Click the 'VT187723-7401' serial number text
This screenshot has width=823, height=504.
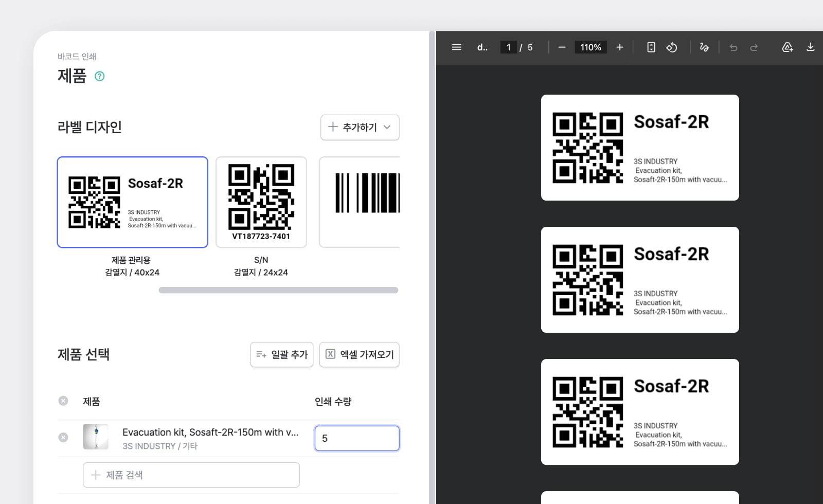(261, 237)
